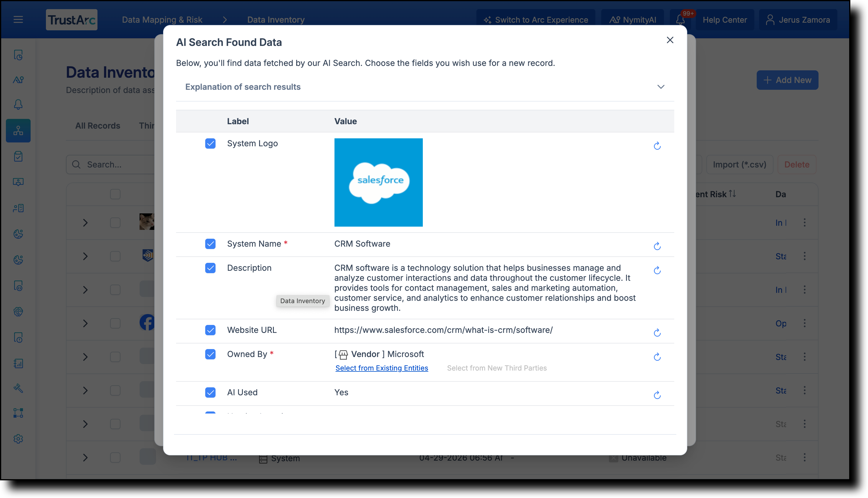Expand the row with the cat thumbnail
The width and height of the screenshot is (868, 498).
coord(85,223)
